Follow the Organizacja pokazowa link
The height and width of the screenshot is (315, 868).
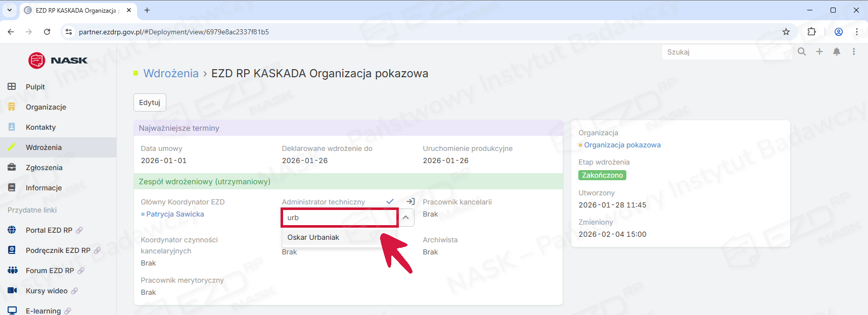point(622,145)
